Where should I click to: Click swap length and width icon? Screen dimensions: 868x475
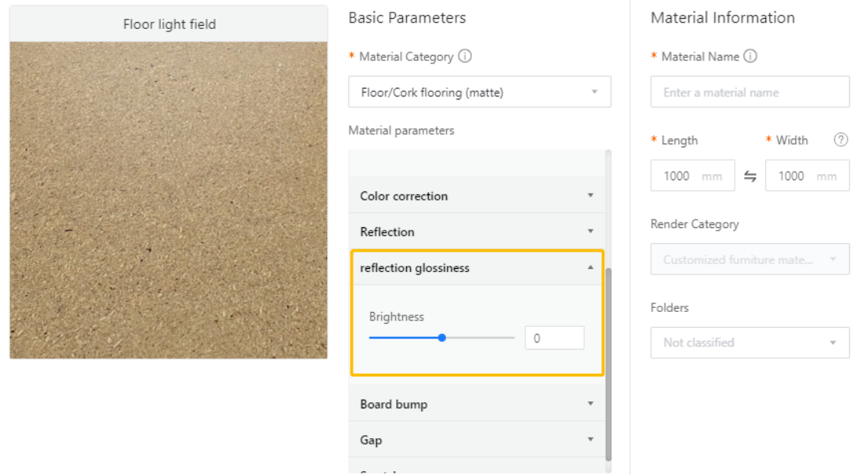[750, 176]
